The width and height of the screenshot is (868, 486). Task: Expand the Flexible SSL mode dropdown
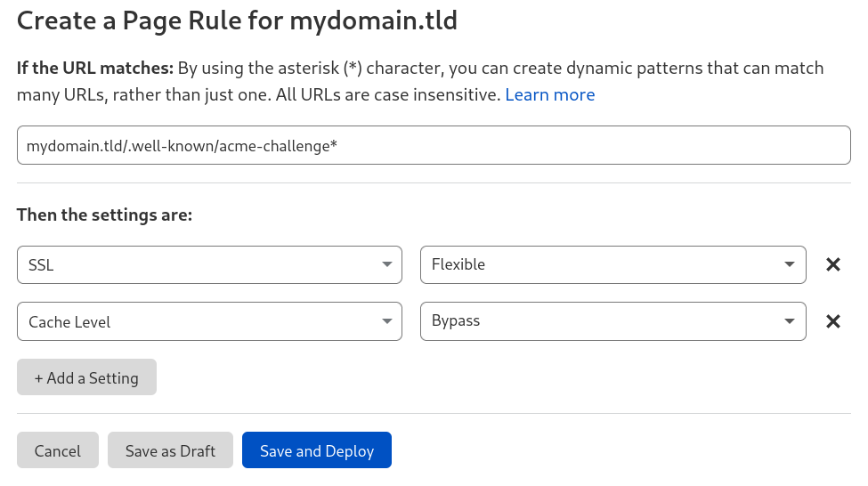point(612,264)
